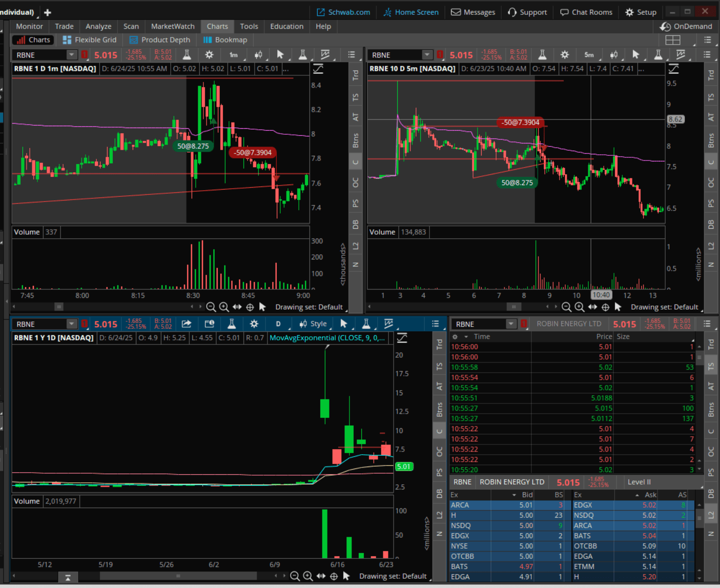Activate crosshair pan tool under the 1m chart
Screen dimensions: 720x588
tap(250, 307)
